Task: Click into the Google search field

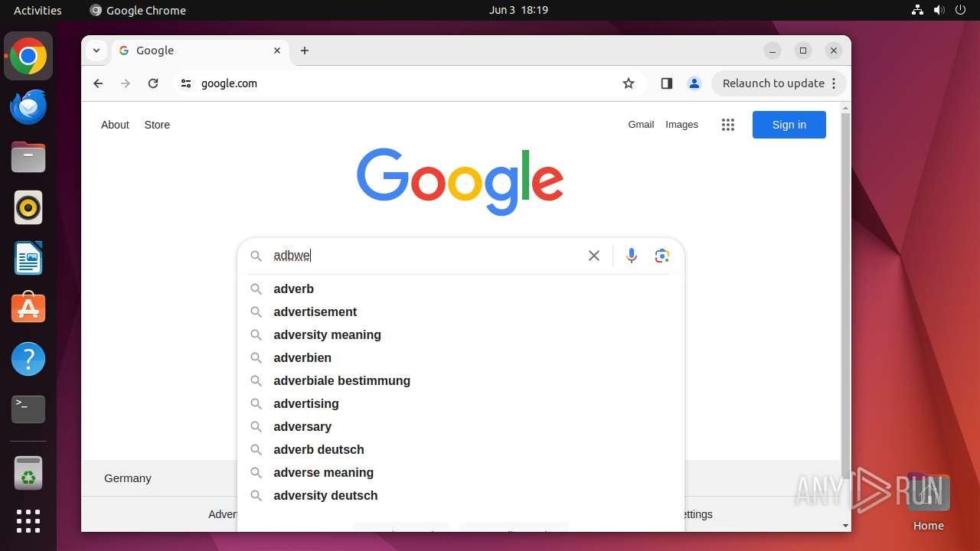Action: tap(425, 256)
